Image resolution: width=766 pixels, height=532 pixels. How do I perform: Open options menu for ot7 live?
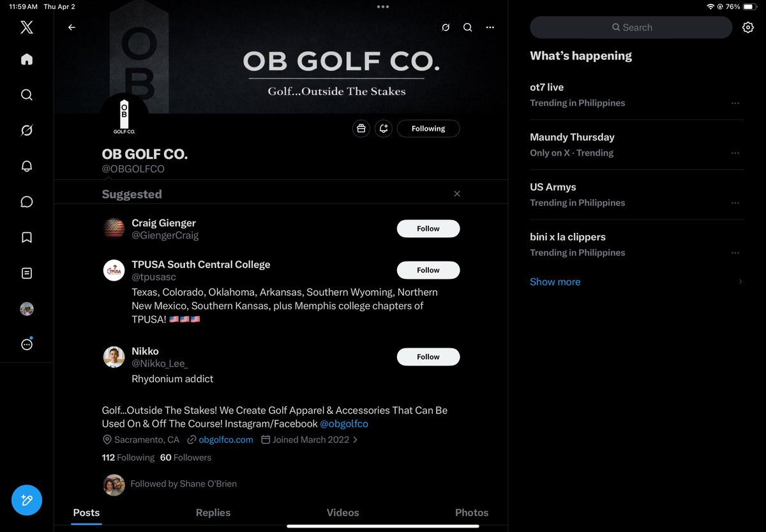pos(735,103)
